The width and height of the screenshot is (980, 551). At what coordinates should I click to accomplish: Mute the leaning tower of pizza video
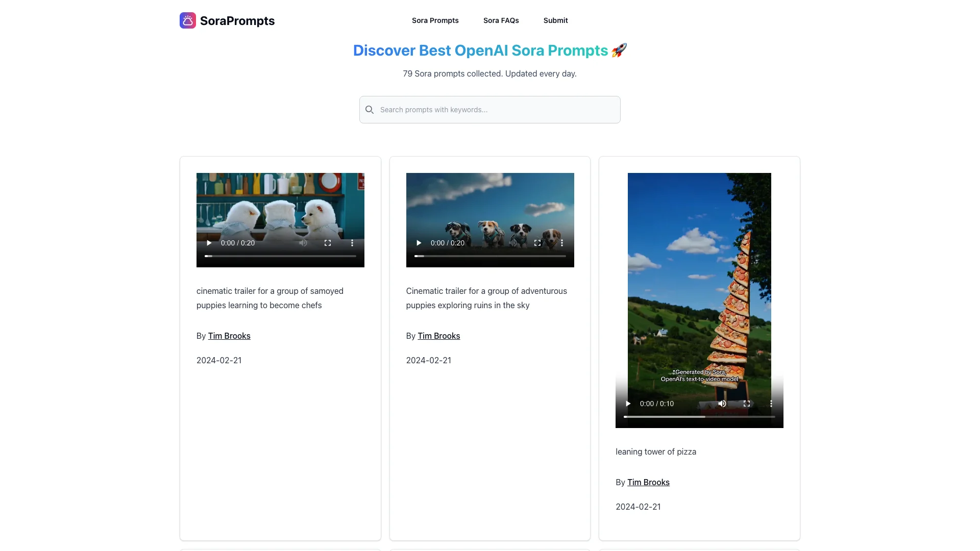tap(722, 404)
